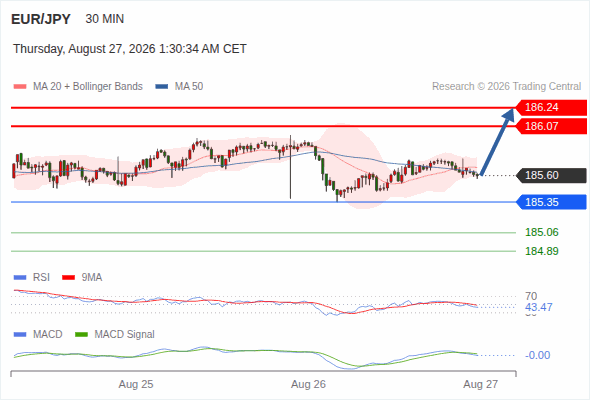
Task: Click the blue MACD legend swatch
Action: tap(20, 335)
